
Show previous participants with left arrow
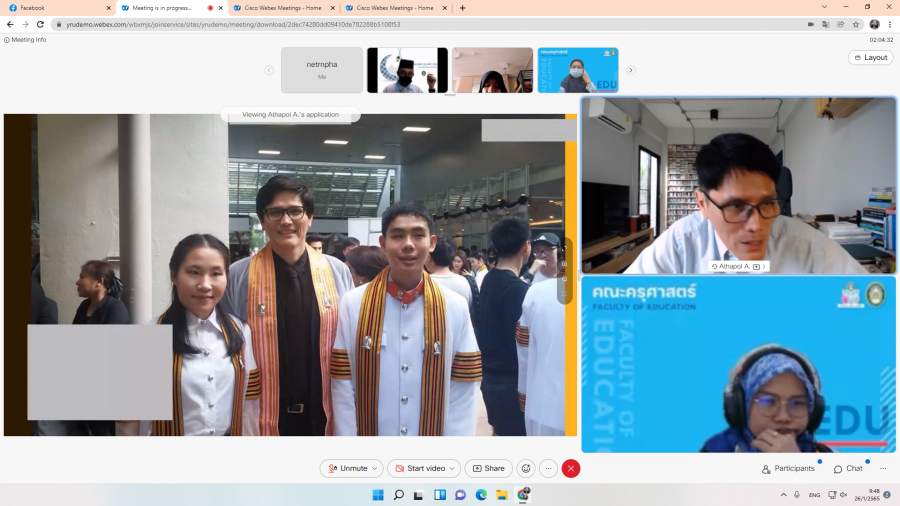269,70
